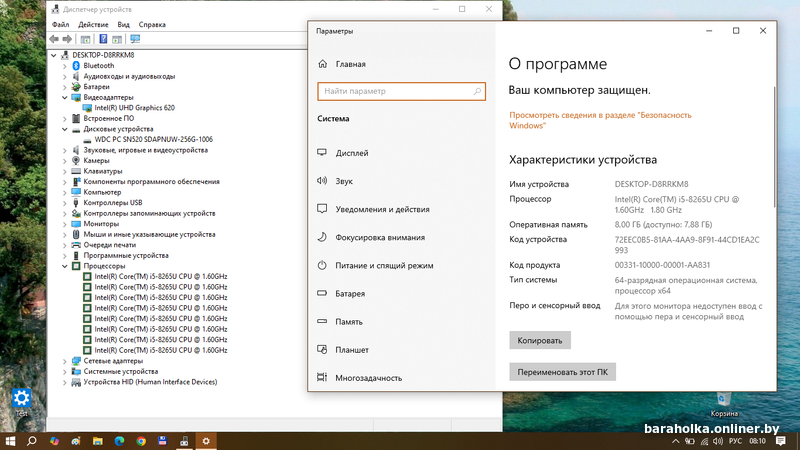Click Переименовать этот ПК button
Image resolution: width=800 pixels, height=450 pixels.
[x=562, y=372]
